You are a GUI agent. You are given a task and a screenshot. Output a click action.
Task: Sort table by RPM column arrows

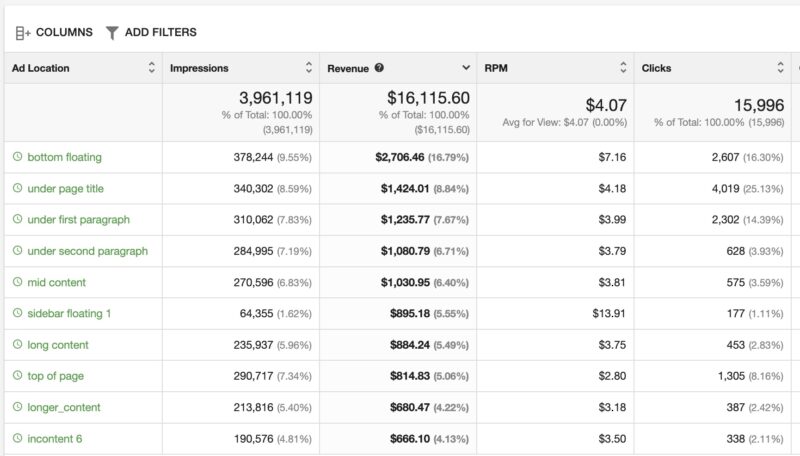pyautogui.click(x=623, y=68)
